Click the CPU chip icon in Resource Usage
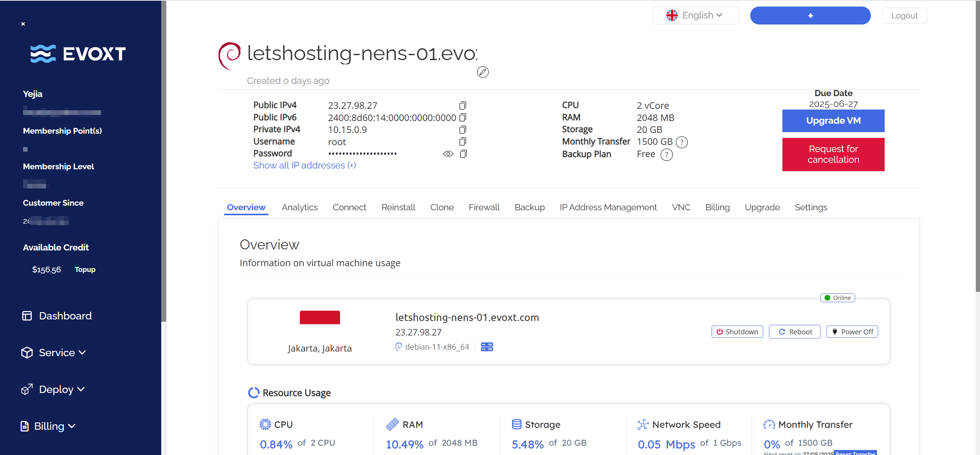The width and height of the screenshot is (980, 455). [265, 424]
